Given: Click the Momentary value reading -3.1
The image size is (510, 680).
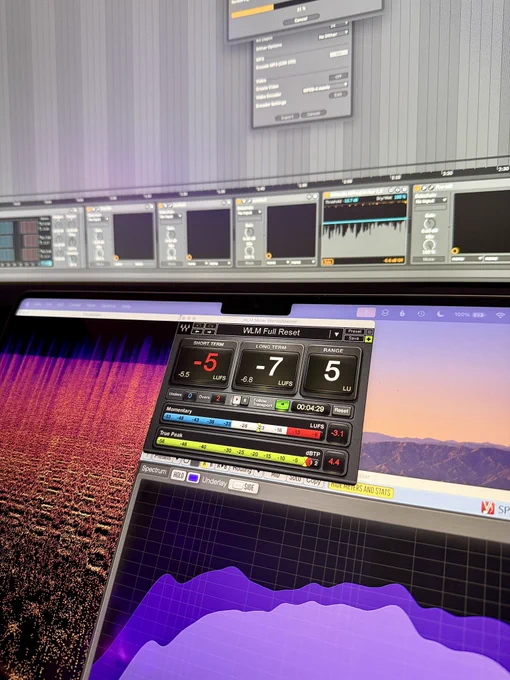Looking at the screenshot, I should pos(338,433).
